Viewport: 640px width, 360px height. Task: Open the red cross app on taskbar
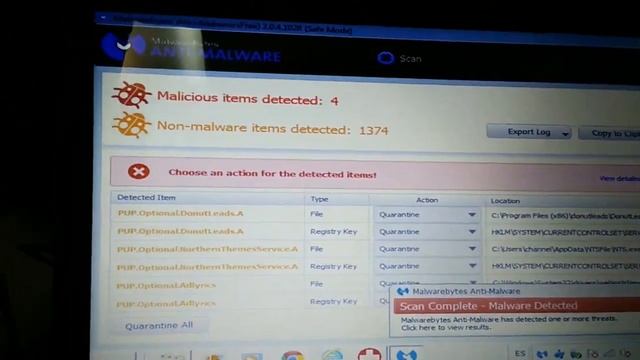click(369, 354)
